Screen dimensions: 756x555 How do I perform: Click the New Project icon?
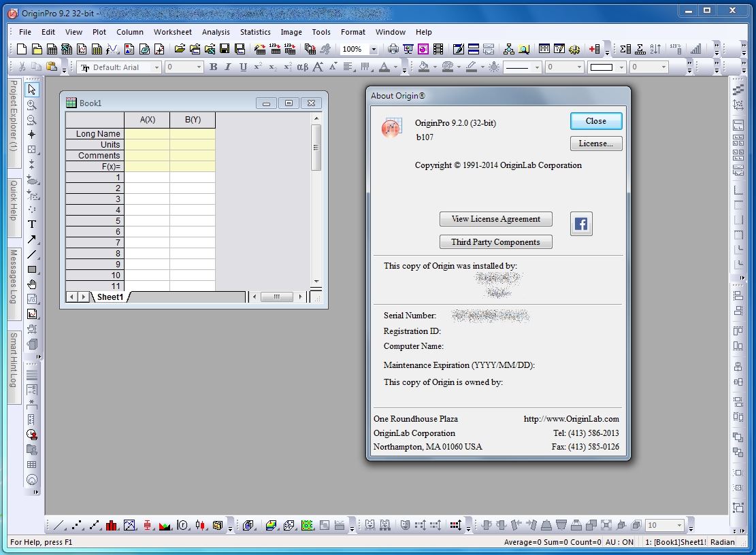pos(22,49)
